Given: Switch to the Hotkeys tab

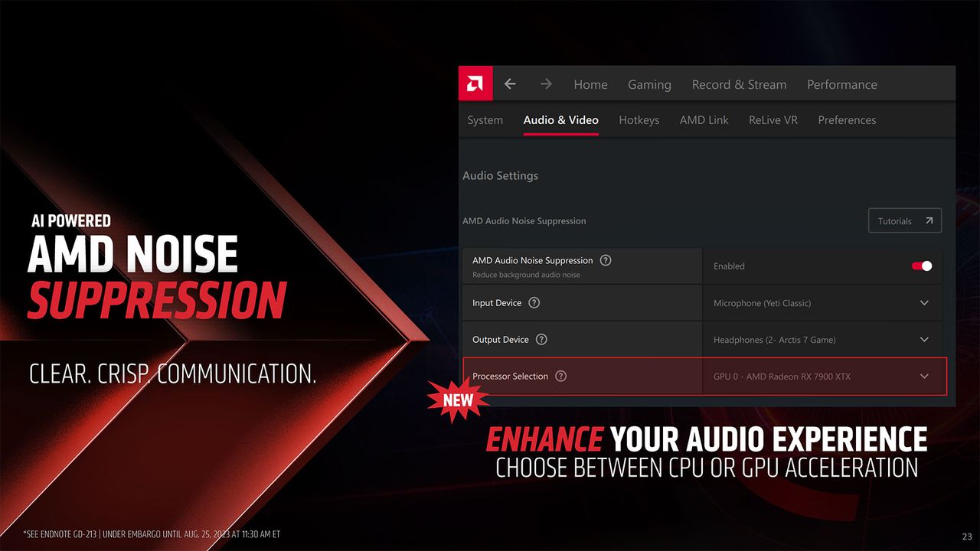Looking at the screenshot, I should coord(639,120).
